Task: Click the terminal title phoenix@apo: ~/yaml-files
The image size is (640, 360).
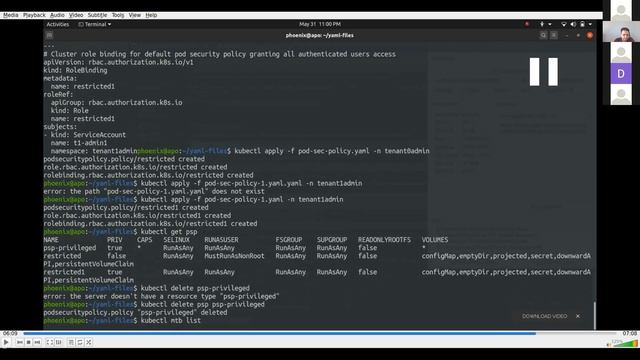Action: (x=320, y=36)
